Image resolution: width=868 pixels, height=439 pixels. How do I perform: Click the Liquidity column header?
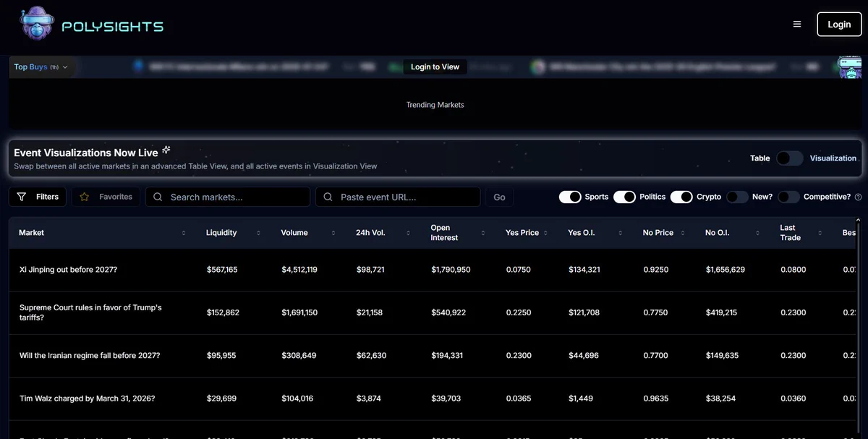pyautogui.click(x=221, y=233)
